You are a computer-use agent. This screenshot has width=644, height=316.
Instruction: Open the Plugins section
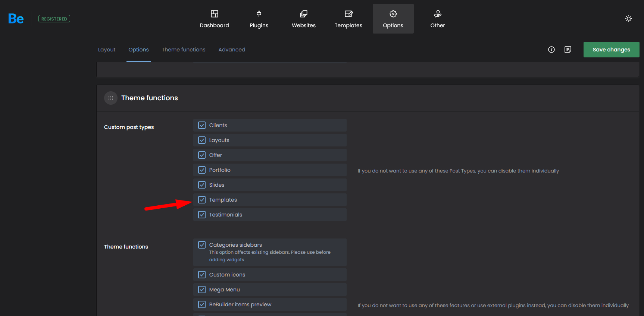[x=259, y=19]
